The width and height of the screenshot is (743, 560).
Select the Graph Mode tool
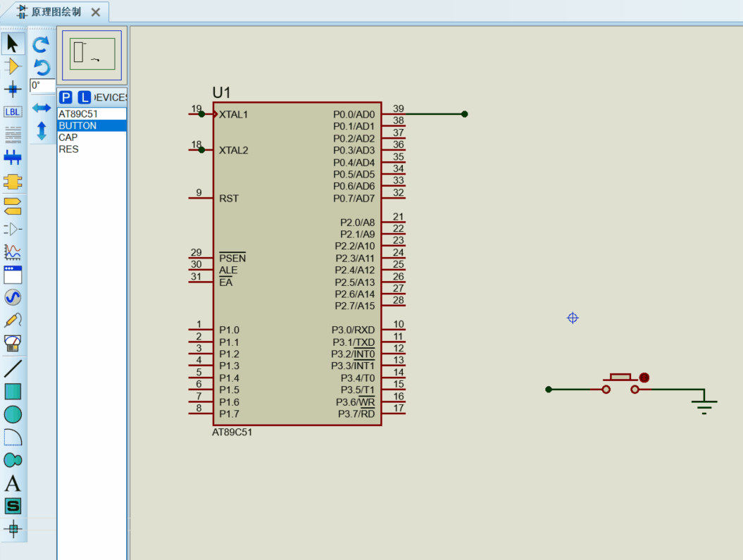(13, 252)
